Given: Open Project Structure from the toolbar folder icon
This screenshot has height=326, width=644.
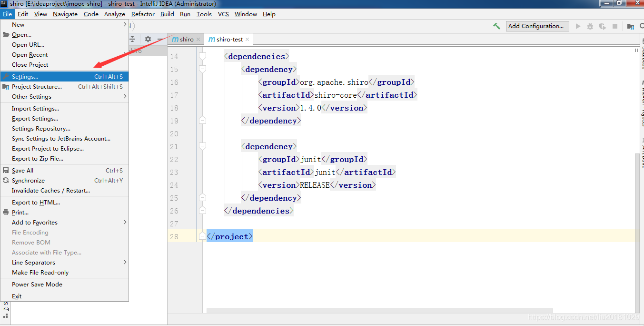Looking at the screenshot, I should point(630,26).
